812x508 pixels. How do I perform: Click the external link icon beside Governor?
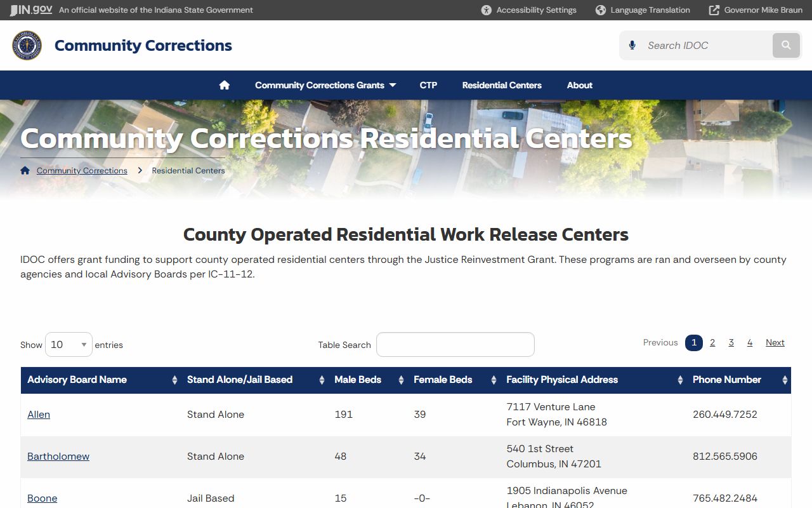[x=714, y=10]
